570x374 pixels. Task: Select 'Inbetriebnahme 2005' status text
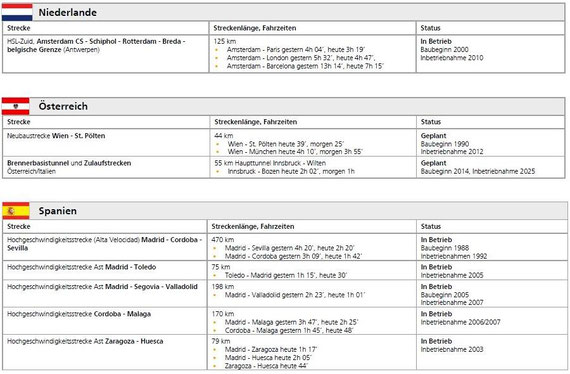[x=452, y=276]
